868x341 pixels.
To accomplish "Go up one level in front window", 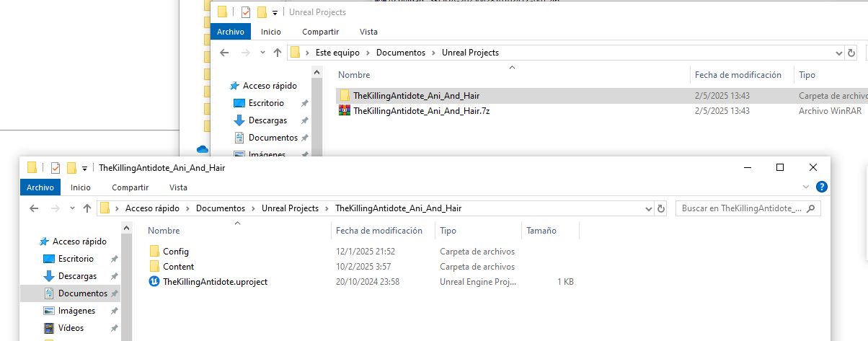I will [87, 208].
